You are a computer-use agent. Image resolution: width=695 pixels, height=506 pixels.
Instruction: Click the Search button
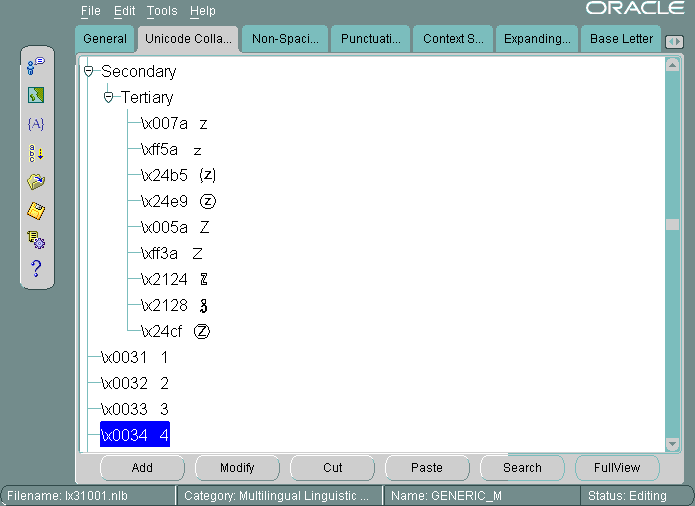click(x=522, y=468)
